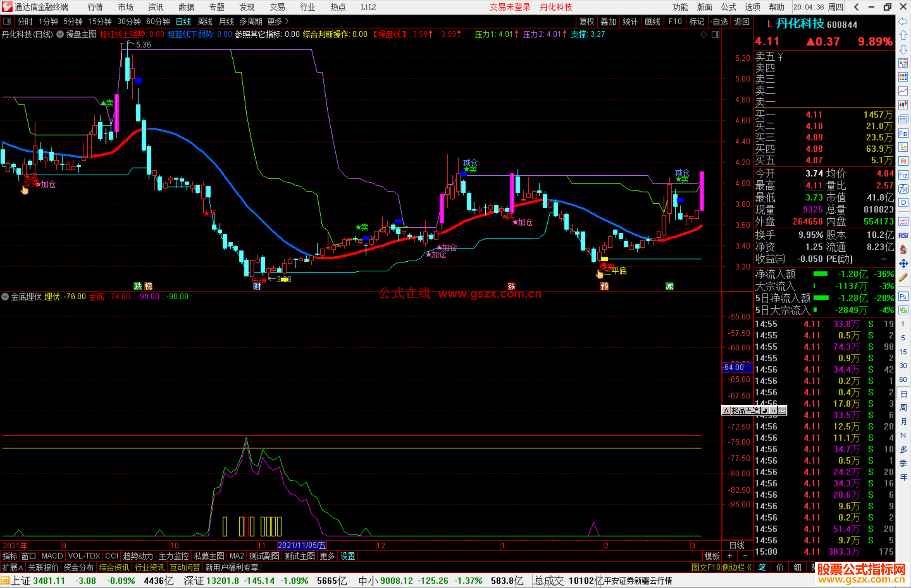Screen dimensions: 911x588
Task: Click the 设置 link in indicator bar
Action: 348,556
